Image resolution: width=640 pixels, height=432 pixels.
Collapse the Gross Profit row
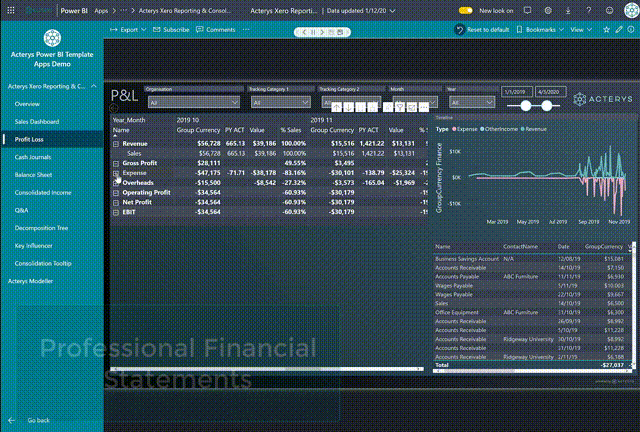pyautogui.click(x=116, y=163)
